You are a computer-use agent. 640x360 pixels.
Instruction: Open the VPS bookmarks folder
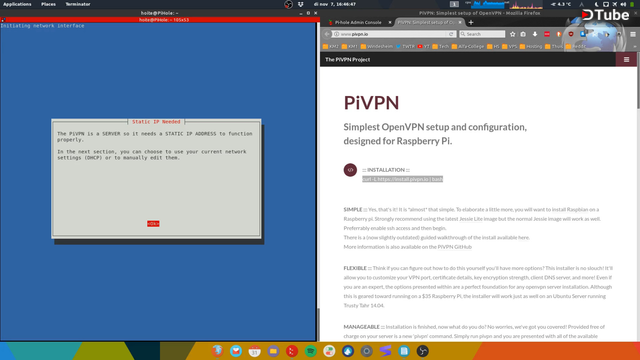[x=510, y=47]
